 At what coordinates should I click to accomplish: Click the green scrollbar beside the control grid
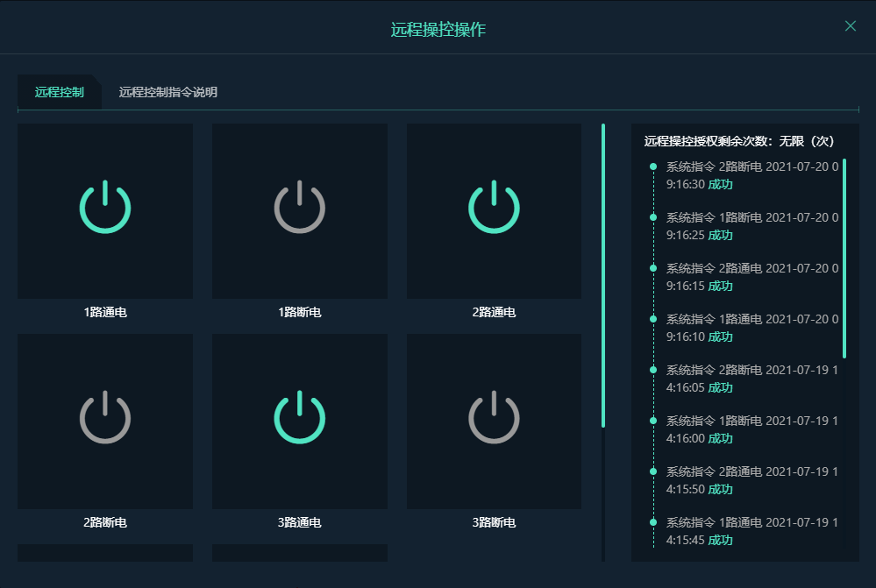(x=603, y=280)
